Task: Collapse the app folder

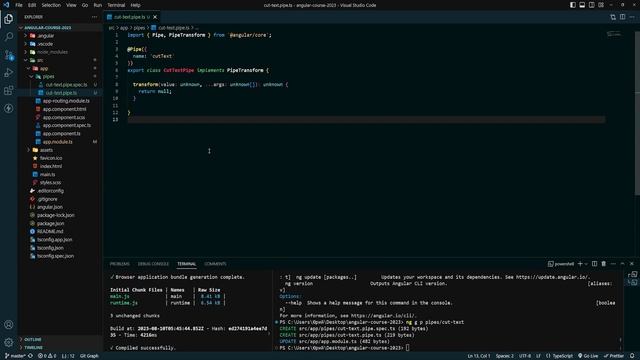Action: 29,69
